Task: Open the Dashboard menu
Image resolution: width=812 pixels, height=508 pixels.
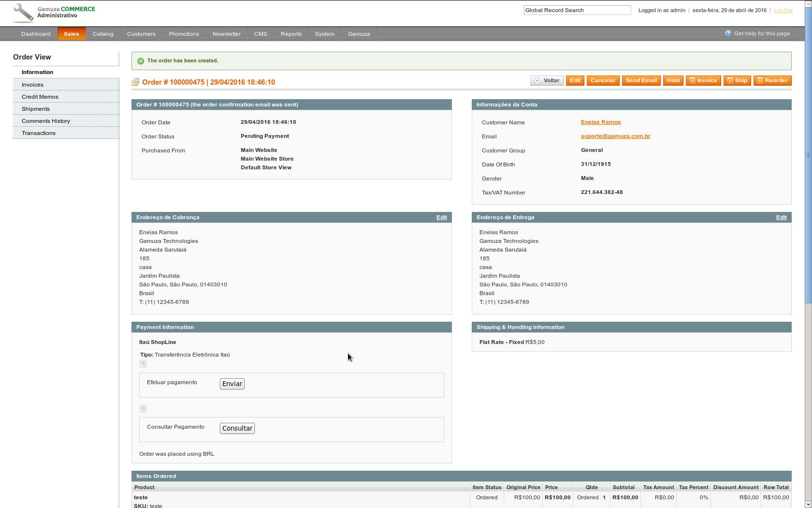Action: [36, 34]
